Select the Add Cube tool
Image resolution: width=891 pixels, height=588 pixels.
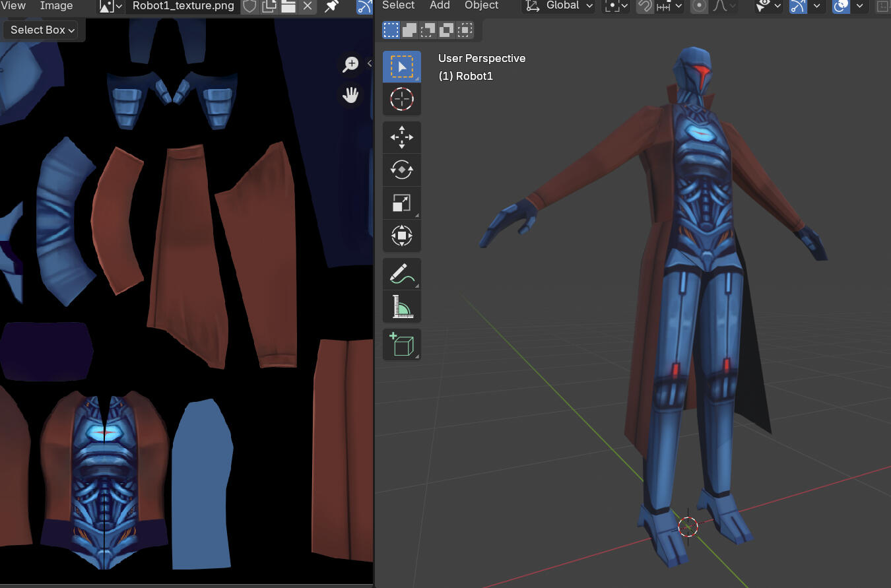coord(401,344)
